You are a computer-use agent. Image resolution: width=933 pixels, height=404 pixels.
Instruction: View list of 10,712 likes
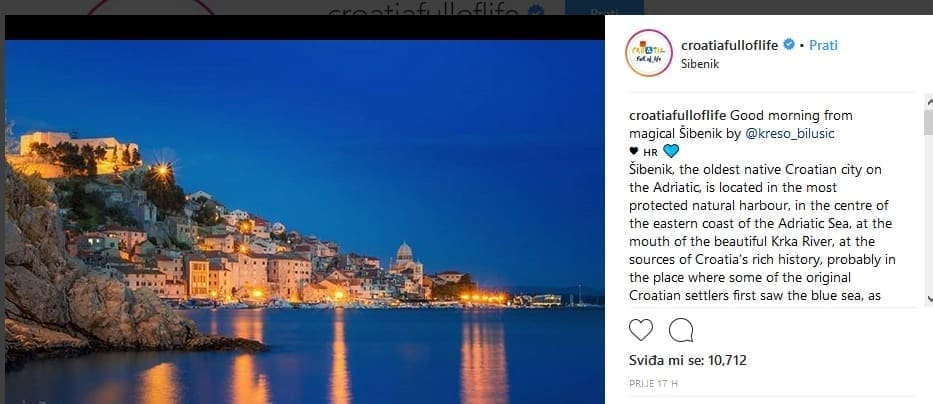[x=688, y=360]
